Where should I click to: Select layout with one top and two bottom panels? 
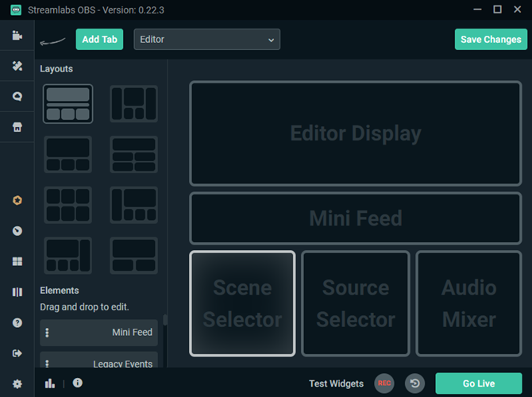coord(134,256)
